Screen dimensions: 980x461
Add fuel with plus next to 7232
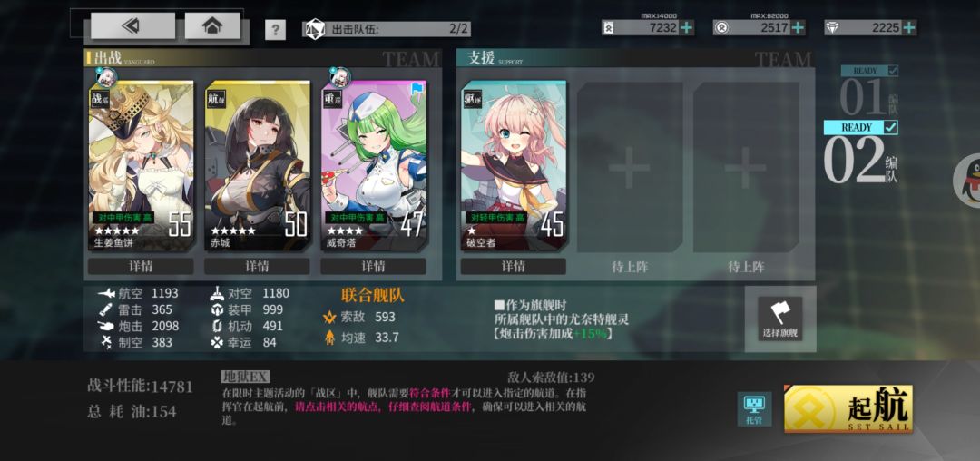click(686, 27)
